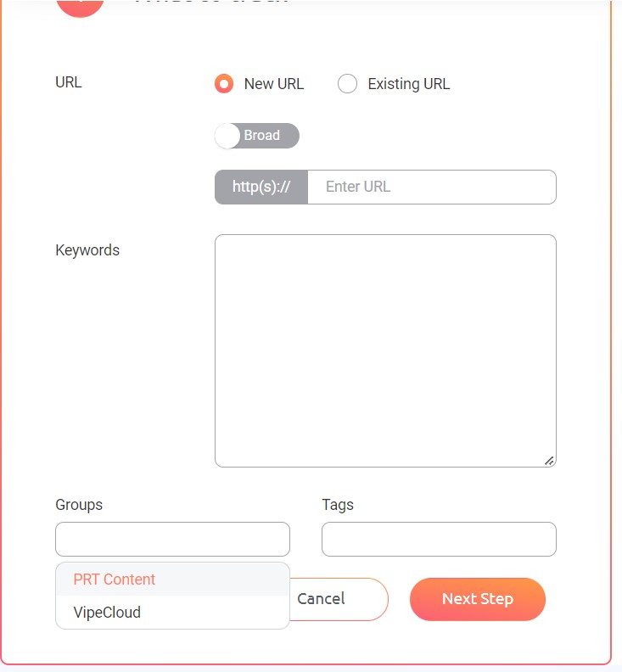Screen dimensions: 622x672
Task: Click the Keywords field label
Action: (87, 250)
